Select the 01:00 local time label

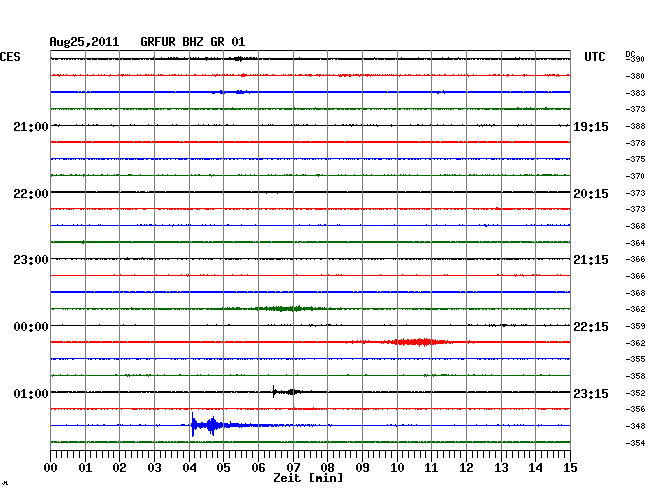point(31,393)
